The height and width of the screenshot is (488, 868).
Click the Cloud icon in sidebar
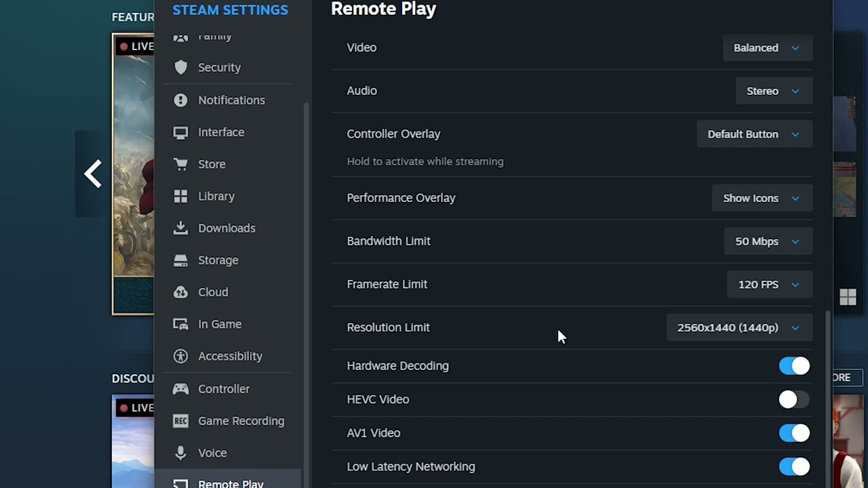(x=180, y=292)
